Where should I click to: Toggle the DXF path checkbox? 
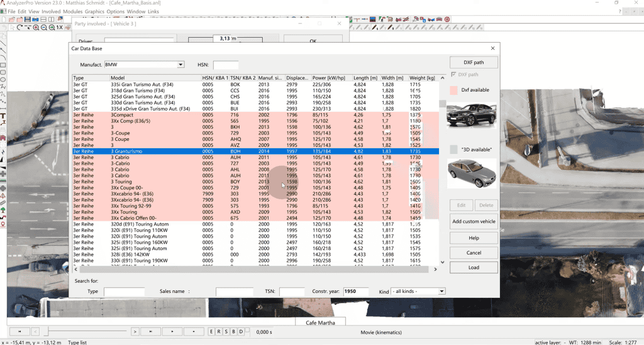453,75
